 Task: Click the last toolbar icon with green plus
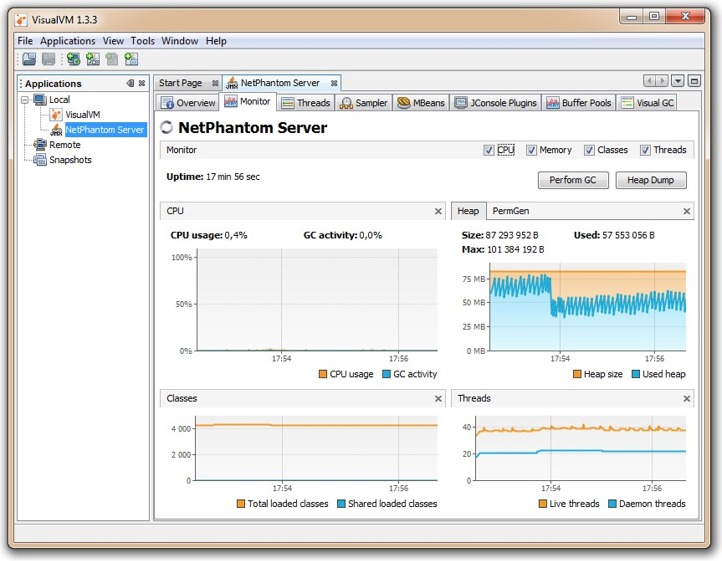point(131,59)
